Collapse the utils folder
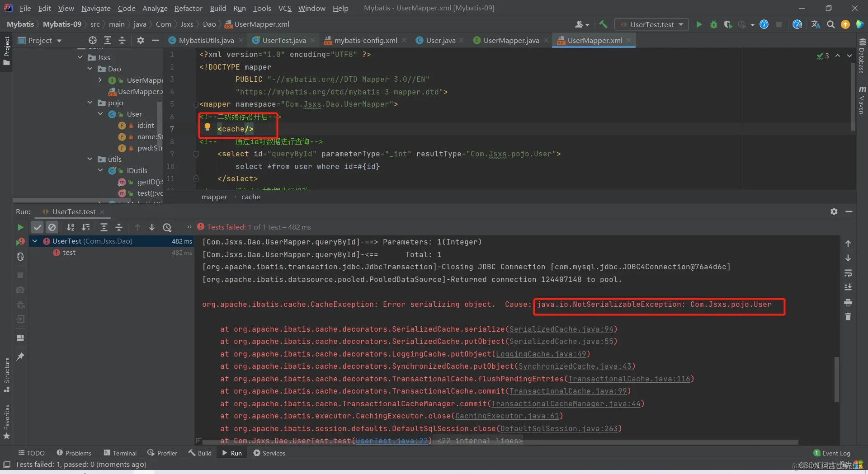868x474 pixels. (x=90, y=159)
